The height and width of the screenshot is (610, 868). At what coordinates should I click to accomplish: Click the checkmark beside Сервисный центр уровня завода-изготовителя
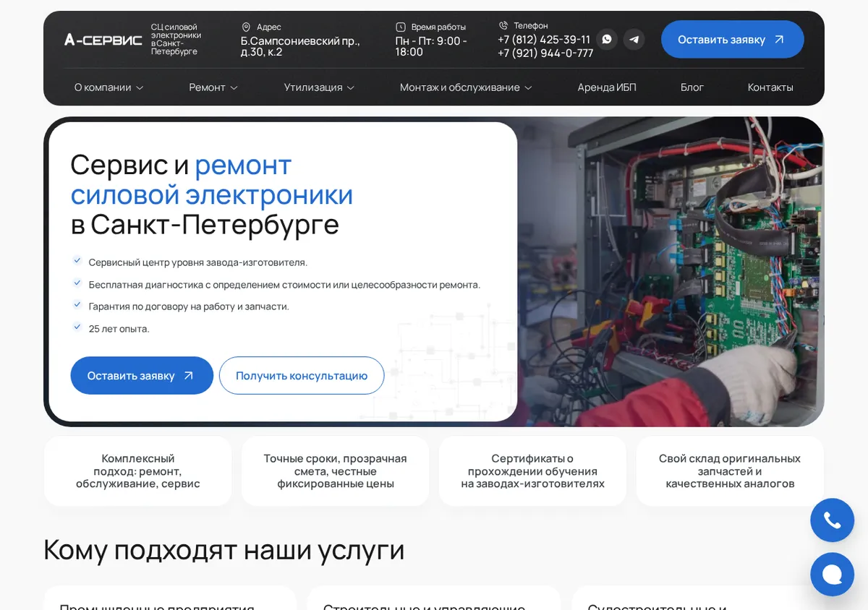(77, 261)
